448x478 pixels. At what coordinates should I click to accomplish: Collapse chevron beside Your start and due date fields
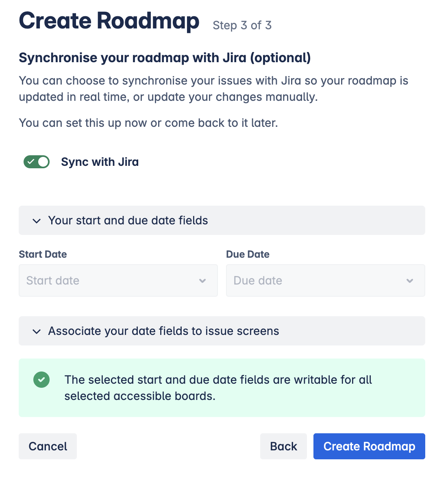click(37, 221)
